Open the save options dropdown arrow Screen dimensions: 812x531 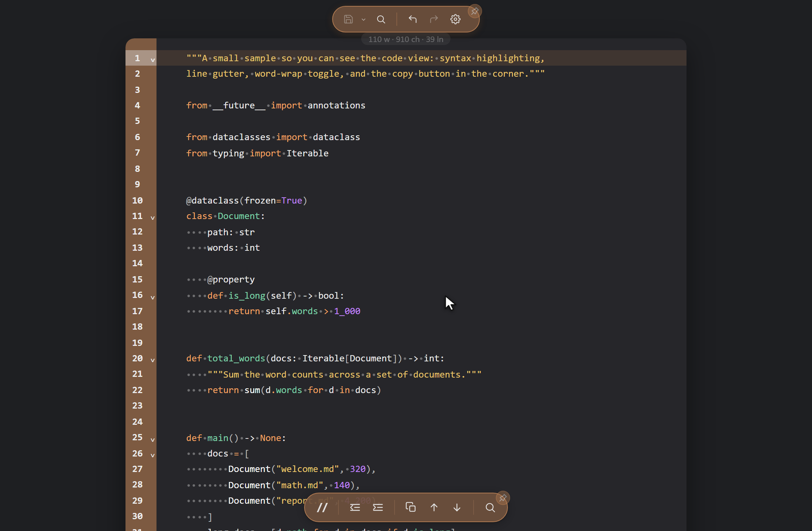[364, 20]
